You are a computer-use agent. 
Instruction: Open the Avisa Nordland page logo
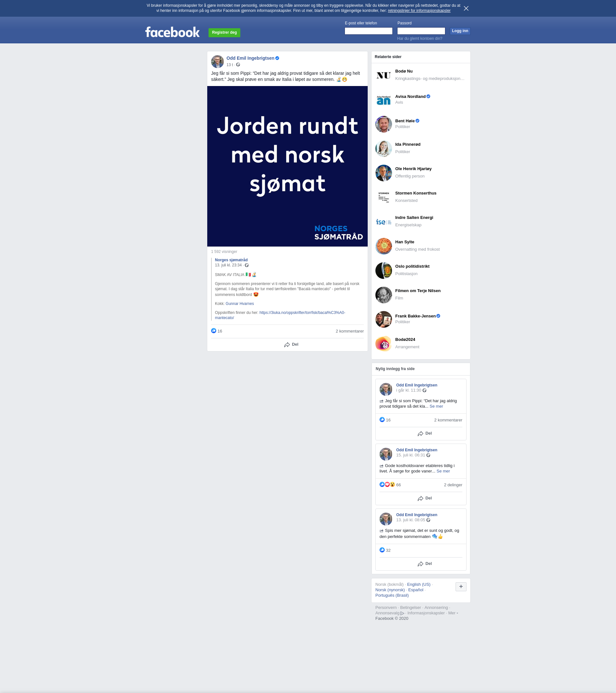pyautogui.click(x=383, y=100)
